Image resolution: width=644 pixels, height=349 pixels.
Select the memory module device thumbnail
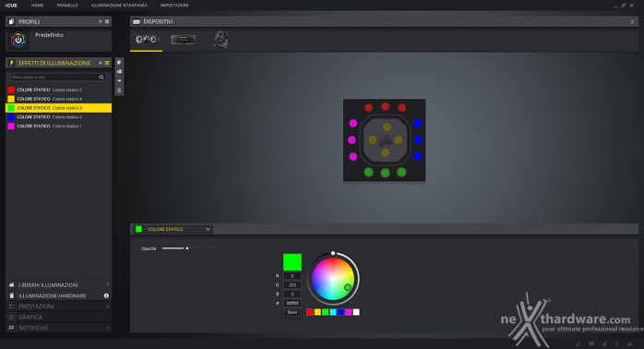[183, 40]
